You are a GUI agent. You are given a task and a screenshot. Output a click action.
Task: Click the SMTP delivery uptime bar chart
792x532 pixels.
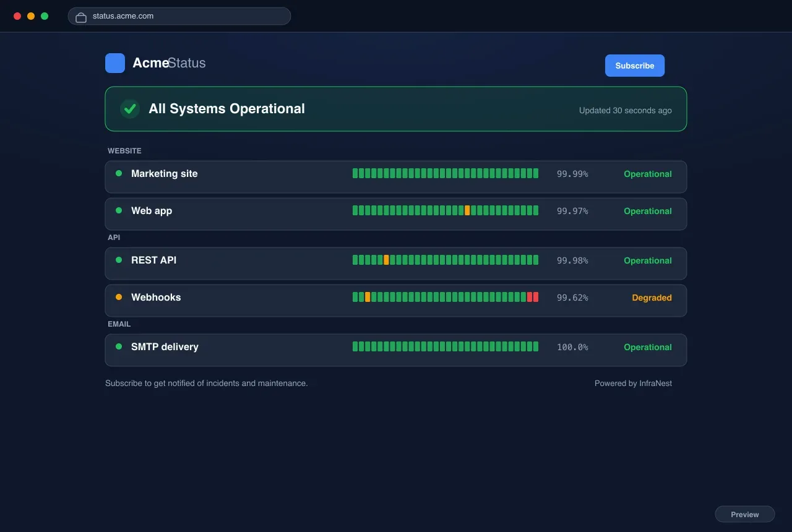point(445,346)
